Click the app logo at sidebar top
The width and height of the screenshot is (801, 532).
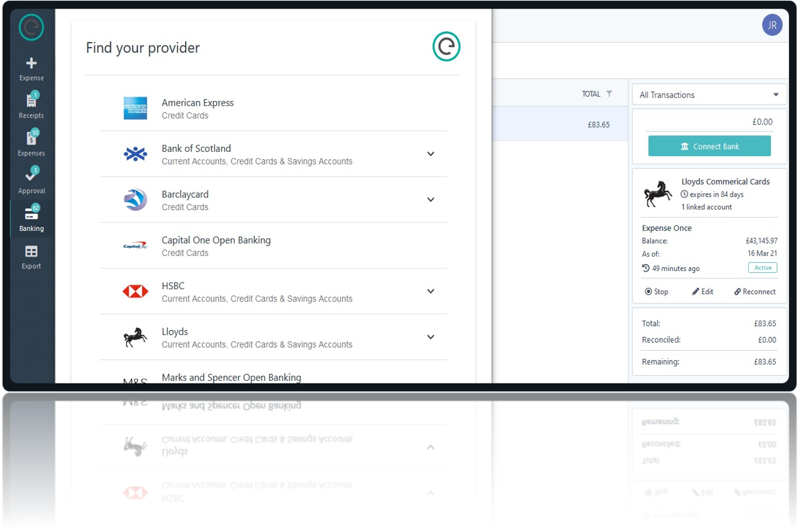[31, 28]
